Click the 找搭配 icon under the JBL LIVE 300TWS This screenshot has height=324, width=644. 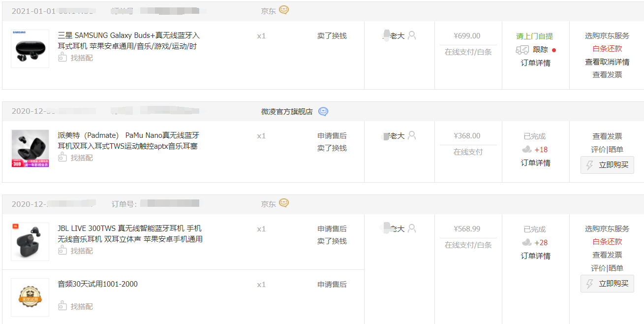[62, 251]
